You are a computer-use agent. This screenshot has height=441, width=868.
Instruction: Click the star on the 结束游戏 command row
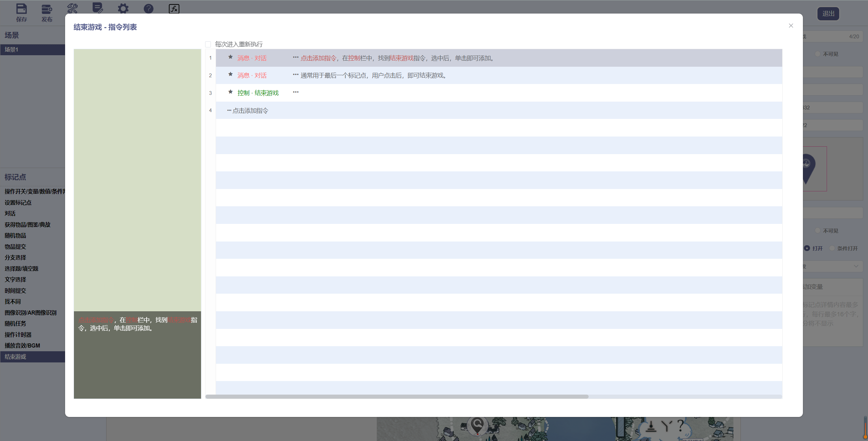[231, 92]
